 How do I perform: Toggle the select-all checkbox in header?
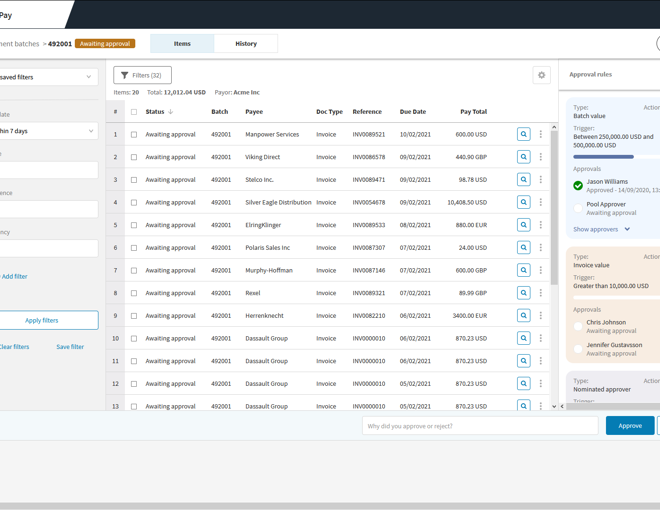134,112
